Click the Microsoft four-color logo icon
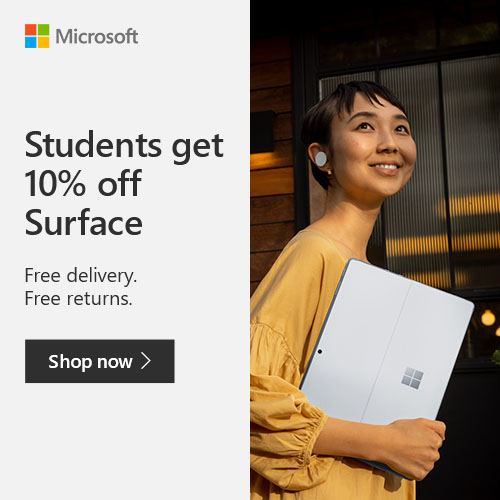 pos(37,36)
